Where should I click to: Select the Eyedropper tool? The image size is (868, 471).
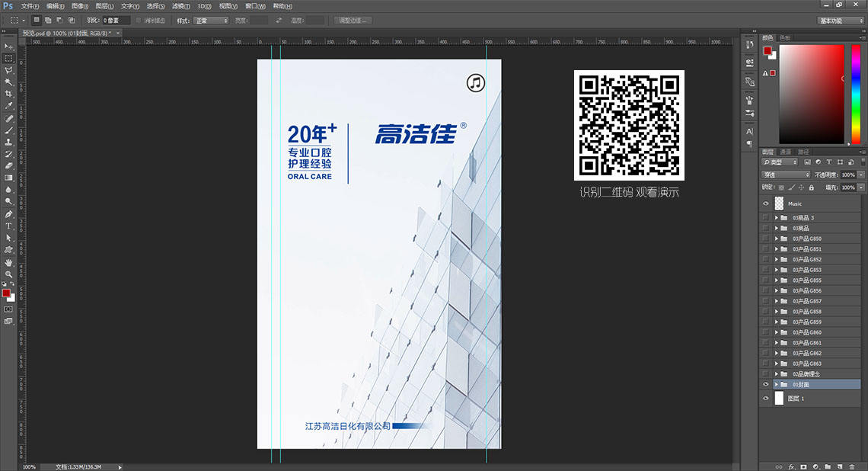tap(8, 106)
